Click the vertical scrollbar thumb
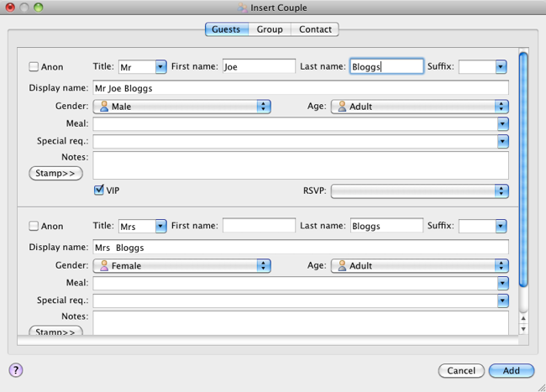The width and height of the screenshot is (546, 392). pos(523,168)
